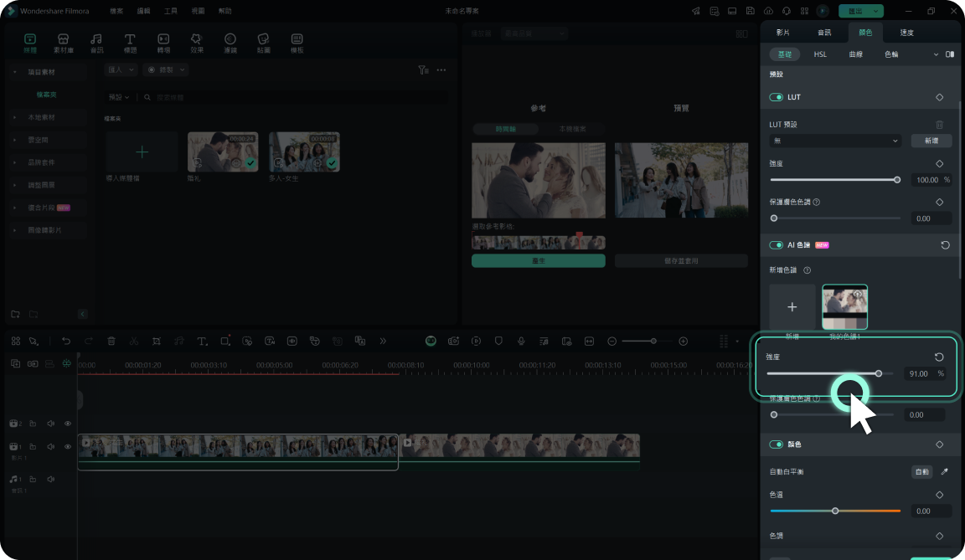Click the timeline zoom-out minus icon
Viewport: 965px width, 560px height.
(x=612, y=342)
